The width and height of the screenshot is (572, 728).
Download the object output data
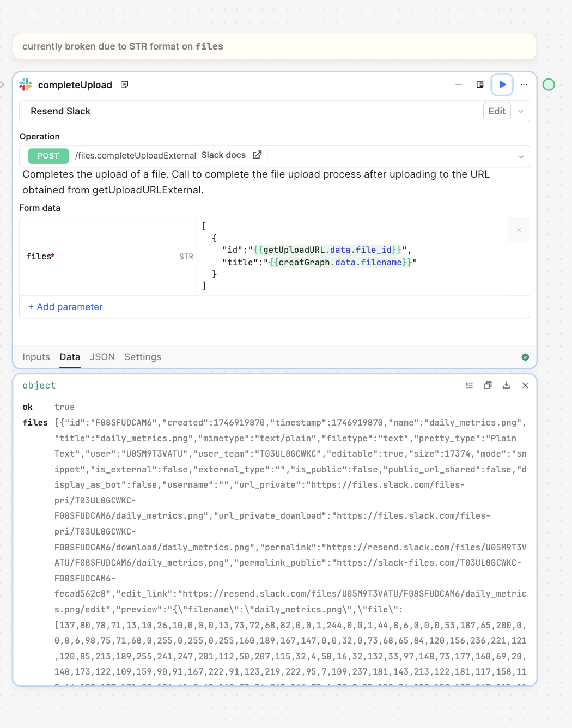point(507,385)
